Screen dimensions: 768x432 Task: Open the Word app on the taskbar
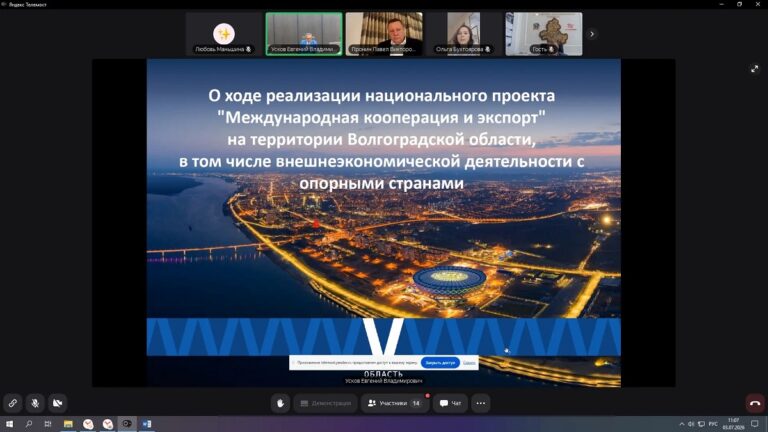(x=147, y=424)
